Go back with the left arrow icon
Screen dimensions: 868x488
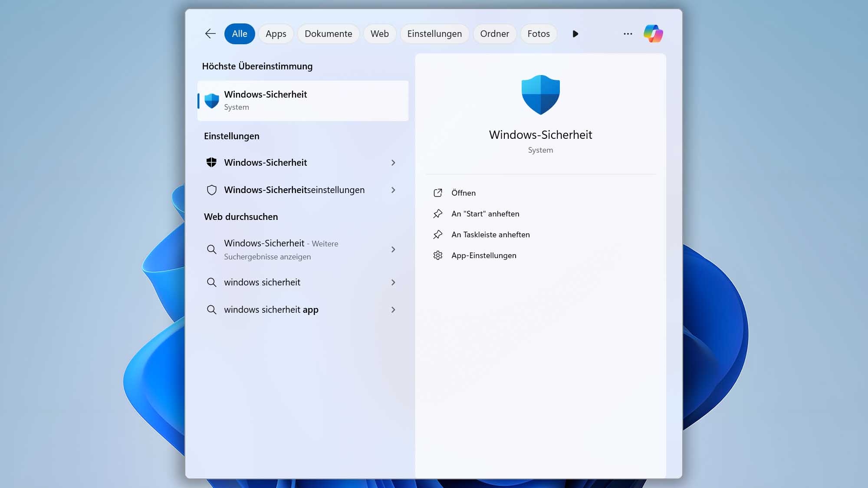tap(210, 34)
